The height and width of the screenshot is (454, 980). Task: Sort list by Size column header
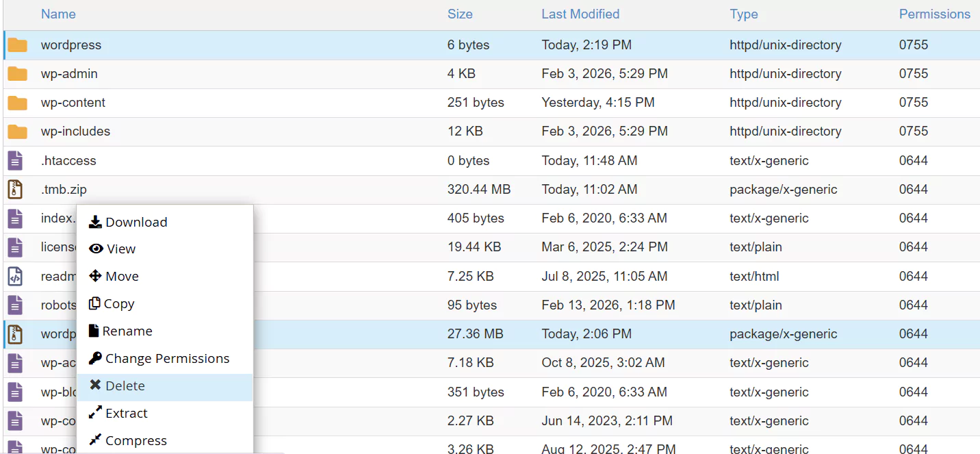tap(460, 14)
